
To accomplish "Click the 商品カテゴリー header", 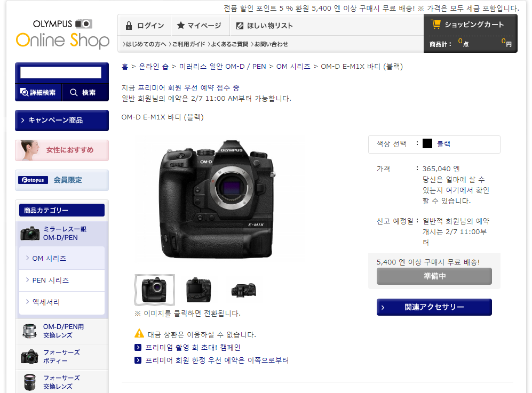I will 62,210.
